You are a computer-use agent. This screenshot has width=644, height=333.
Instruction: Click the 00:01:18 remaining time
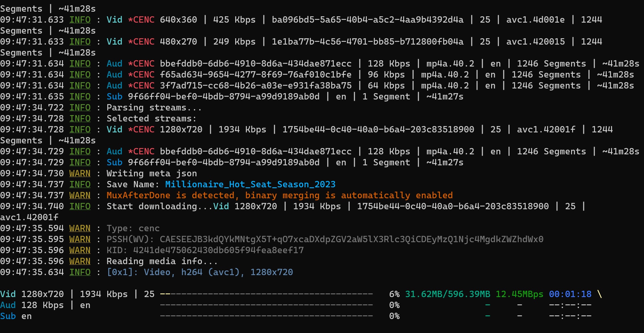pyautogui.click(x=570, y=294)
